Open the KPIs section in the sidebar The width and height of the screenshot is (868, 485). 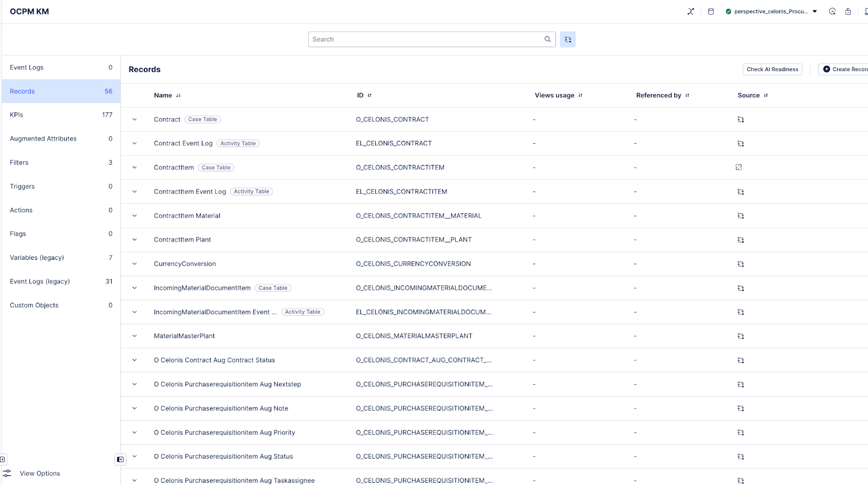click(x=61, y=115)
